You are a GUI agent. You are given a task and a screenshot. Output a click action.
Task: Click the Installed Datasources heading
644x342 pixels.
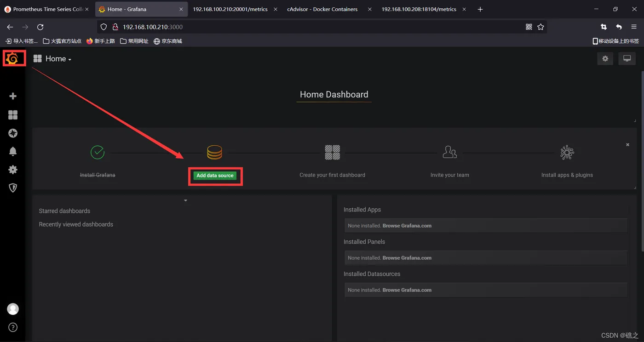[372, 274]
